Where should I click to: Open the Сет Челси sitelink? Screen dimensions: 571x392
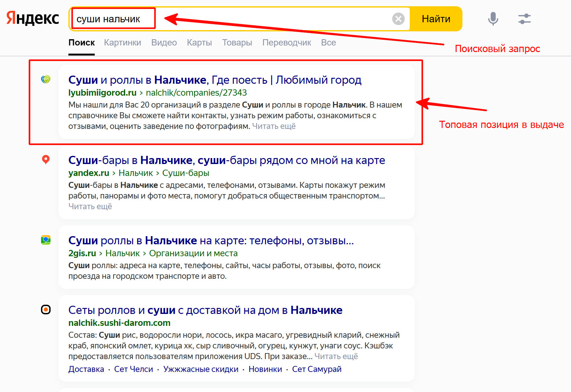tap(134, 369)
